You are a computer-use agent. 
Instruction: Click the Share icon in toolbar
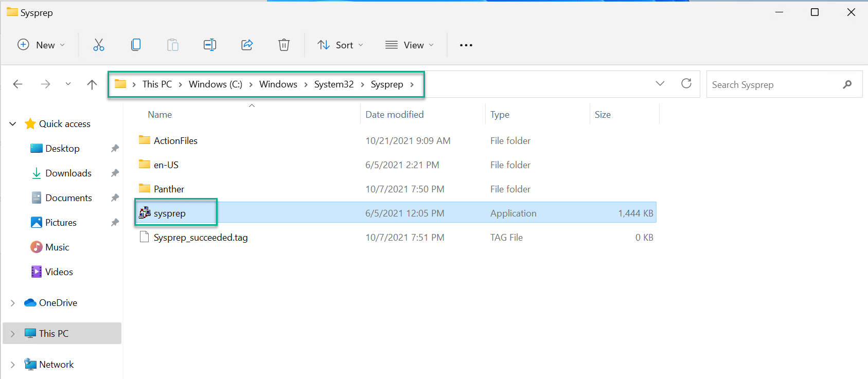(x=247, y=45)
